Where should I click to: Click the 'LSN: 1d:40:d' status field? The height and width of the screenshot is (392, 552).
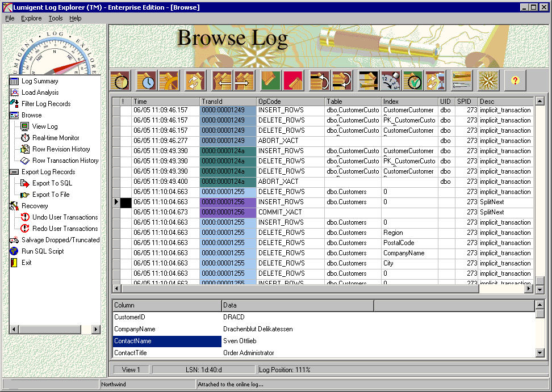203,370
